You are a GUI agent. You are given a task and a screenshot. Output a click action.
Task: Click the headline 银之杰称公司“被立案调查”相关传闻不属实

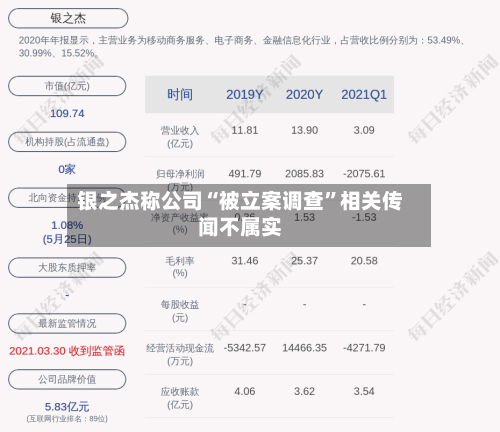(x=240, y=214)
